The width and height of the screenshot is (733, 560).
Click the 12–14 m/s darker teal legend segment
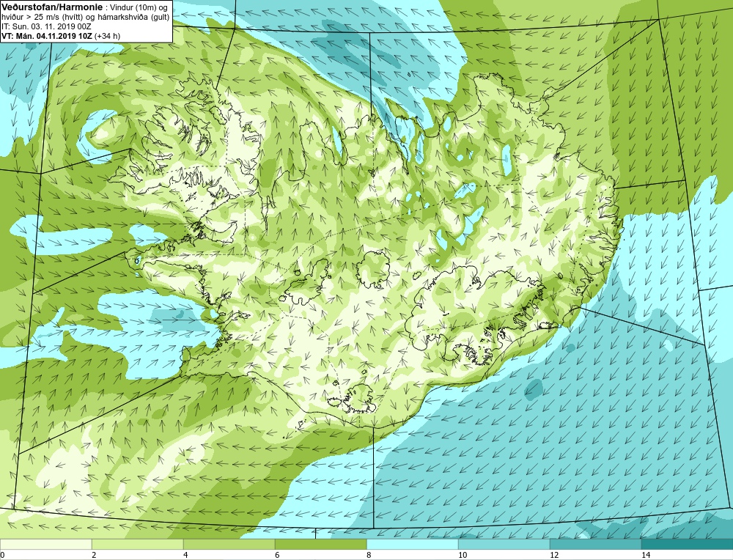click(x=595, y=545)
